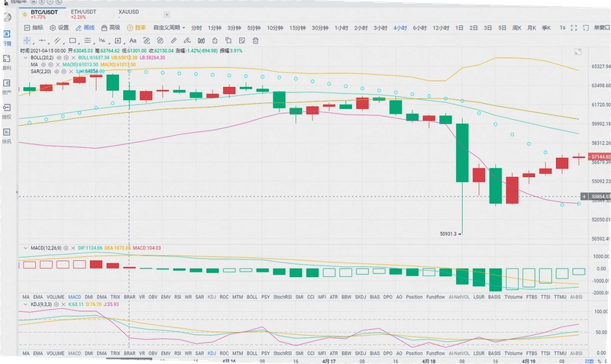This screenshot has width=611, height=364.
Task: Click the red 57144.62 current price label
Action: click(600, 157)
